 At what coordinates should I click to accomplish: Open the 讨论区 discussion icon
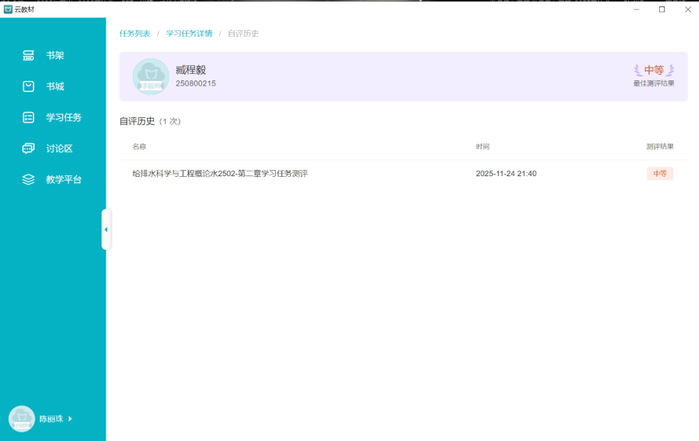pos(29,148)
